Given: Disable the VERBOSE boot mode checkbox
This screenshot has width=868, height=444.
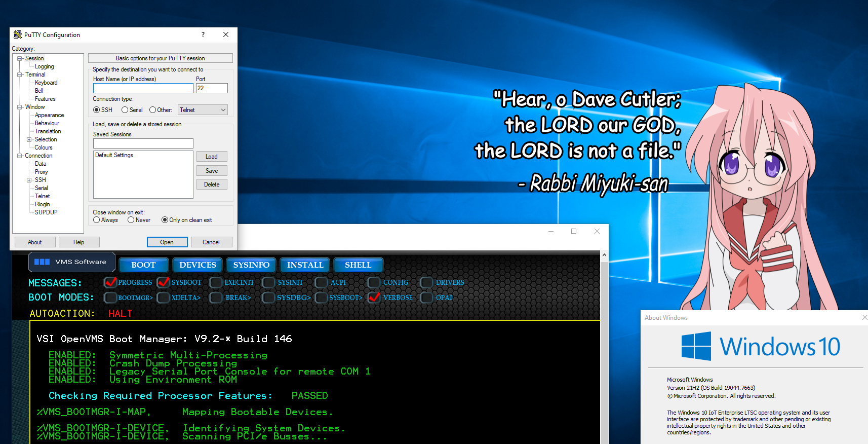Looking at the screenshot, I should click(x=374, y=298).
